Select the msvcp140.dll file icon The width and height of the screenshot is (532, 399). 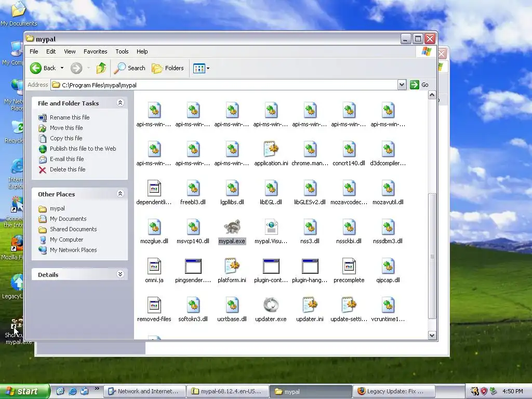(193, 228)
